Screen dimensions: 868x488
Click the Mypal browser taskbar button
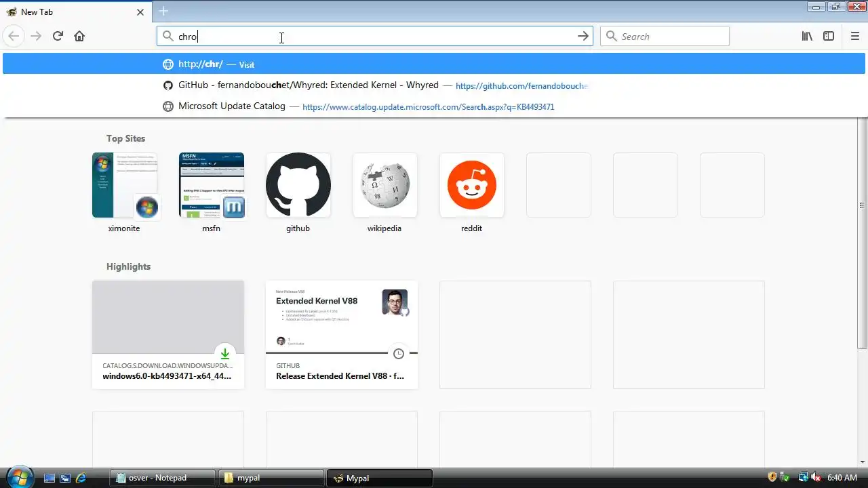[x=379, y=478]
